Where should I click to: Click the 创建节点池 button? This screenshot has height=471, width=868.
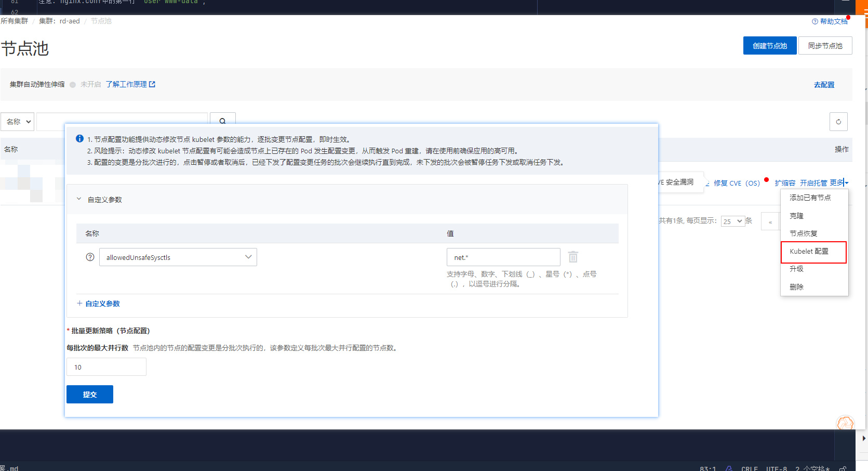[x=769, y=46]
